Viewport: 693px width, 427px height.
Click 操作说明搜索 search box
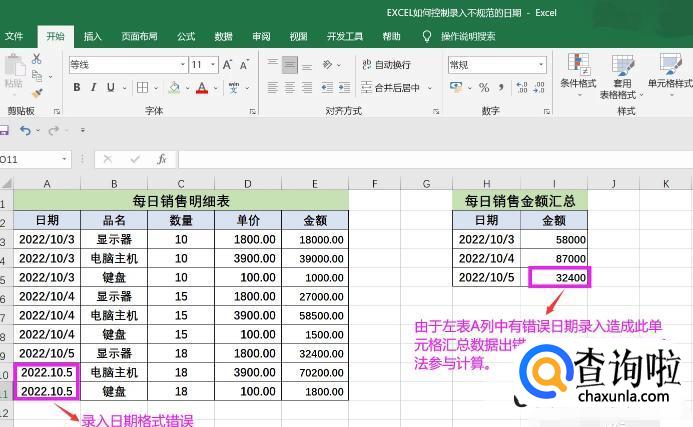point(468,36)
